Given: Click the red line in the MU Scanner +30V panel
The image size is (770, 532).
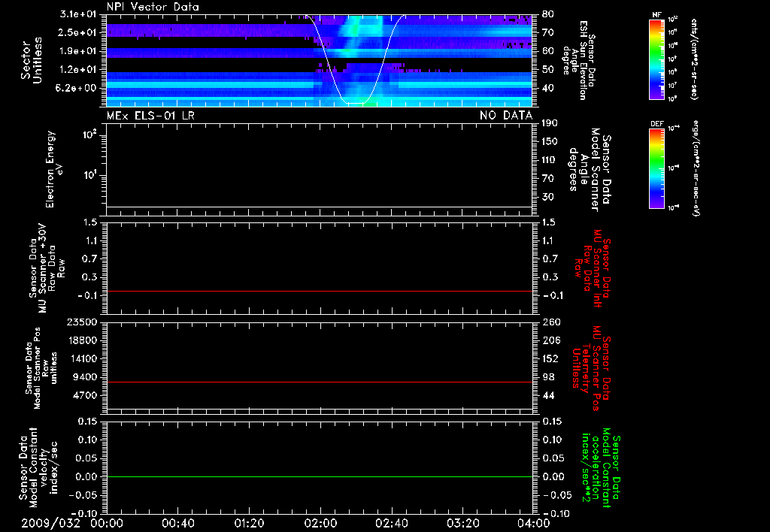Looking at the screenshot, I should point(319,291).
